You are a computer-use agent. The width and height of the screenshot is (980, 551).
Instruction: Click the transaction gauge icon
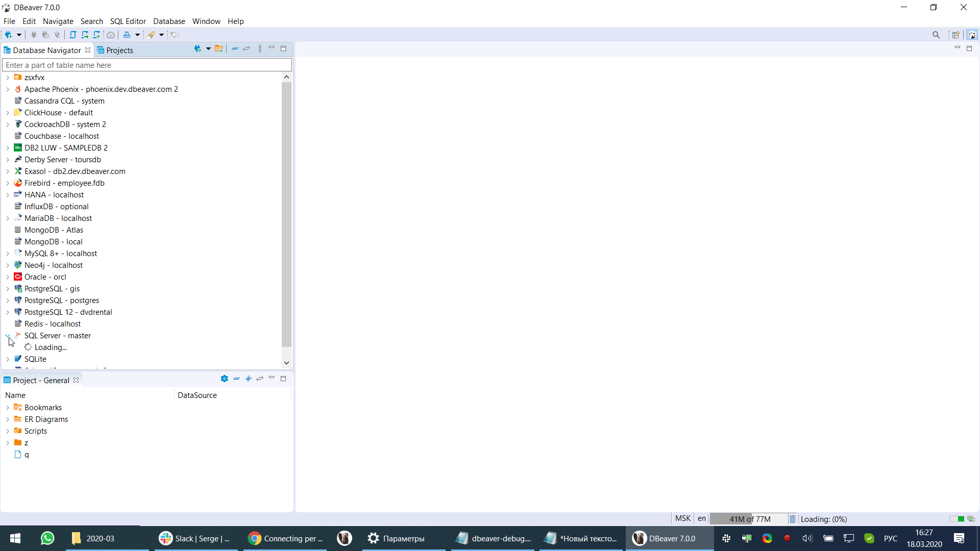coord(110,35)
